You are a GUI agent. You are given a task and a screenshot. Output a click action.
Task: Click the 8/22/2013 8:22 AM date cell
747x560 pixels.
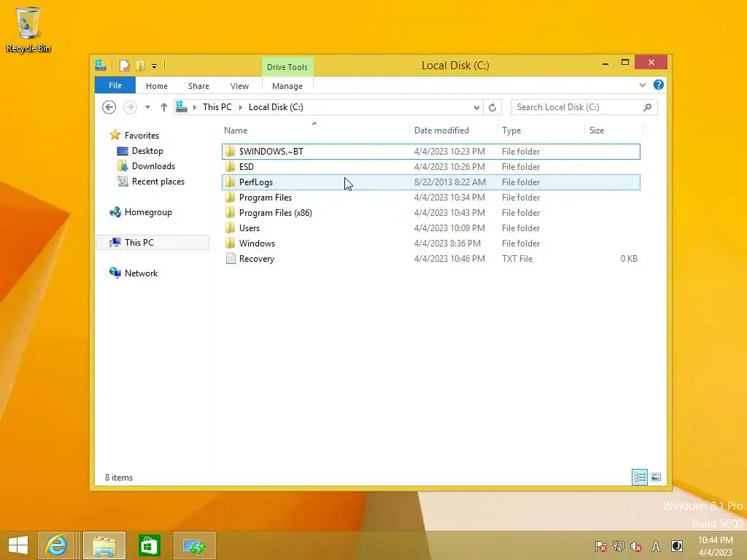tap(449, 182)
